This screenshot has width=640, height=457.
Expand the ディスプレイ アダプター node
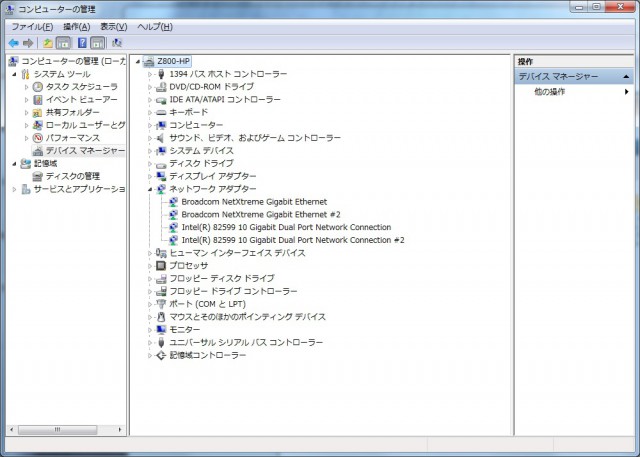click(x=150, y=176)
